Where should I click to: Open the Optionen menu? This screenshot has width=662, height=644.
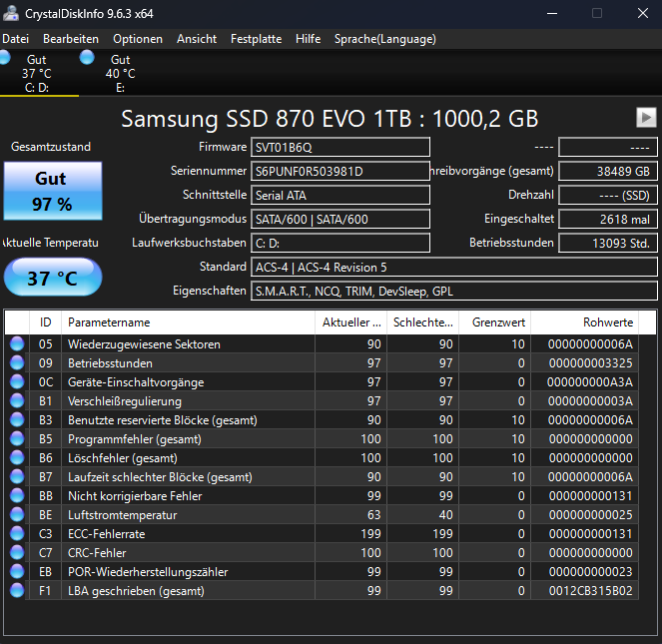pos(138,39)
